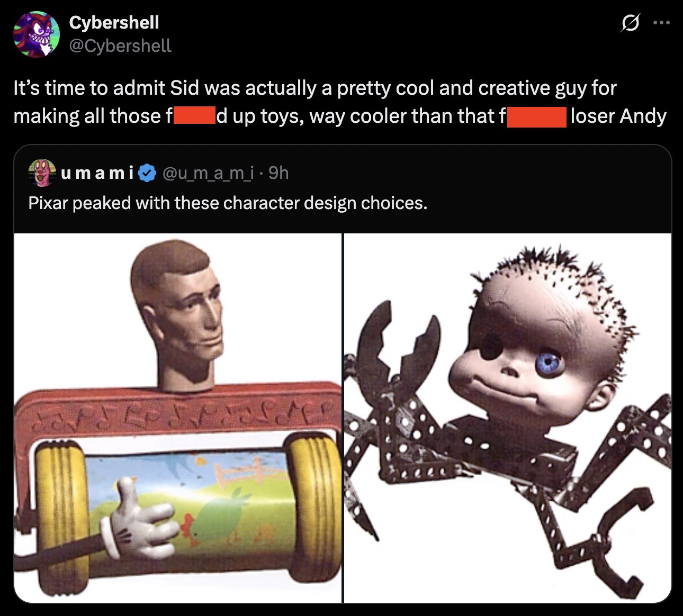Open Cybershell's profile avatar picture

[x=37, y=34]
